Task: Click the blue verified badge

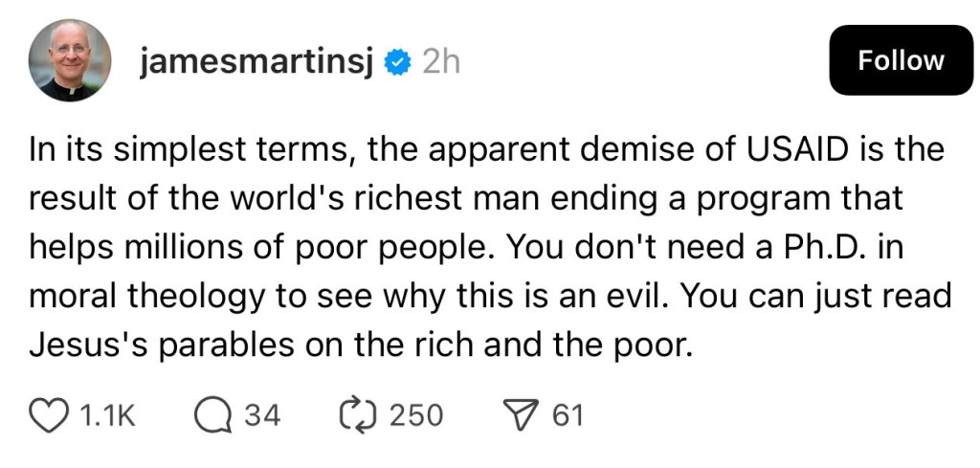Action: [397, 63]
